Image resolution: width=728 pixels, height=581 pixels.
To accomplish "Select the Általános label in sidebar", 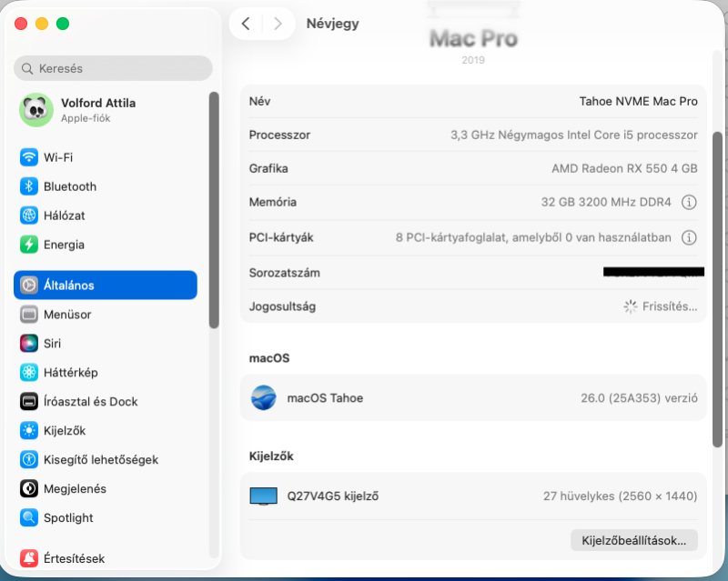I will point(69,285).
